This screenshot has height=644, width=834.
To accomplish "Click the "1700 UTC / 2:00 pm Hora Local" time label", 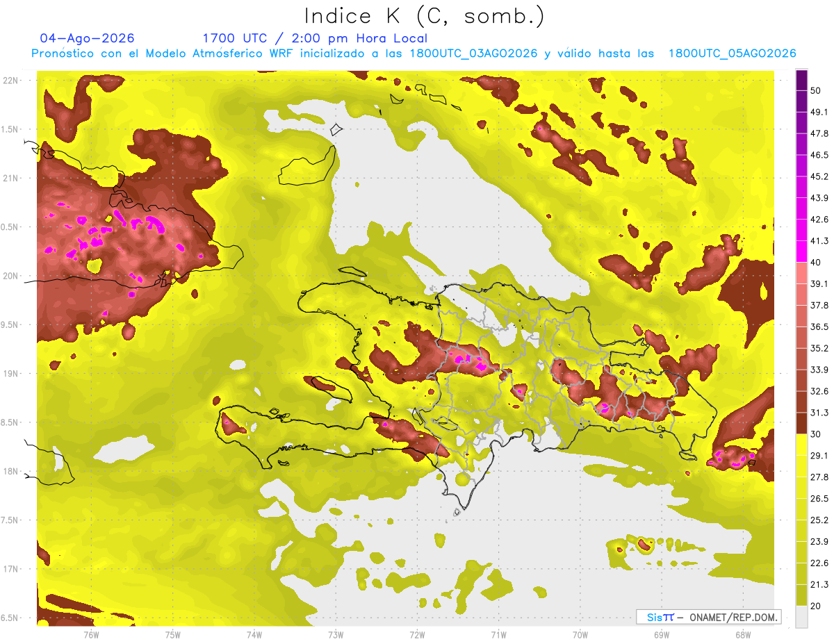I will coord(315,38).
